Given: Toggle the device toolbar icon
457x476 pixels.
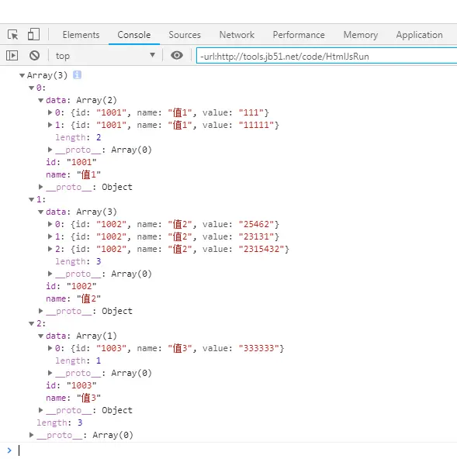Looking at the screenshot, I should 33,34.
